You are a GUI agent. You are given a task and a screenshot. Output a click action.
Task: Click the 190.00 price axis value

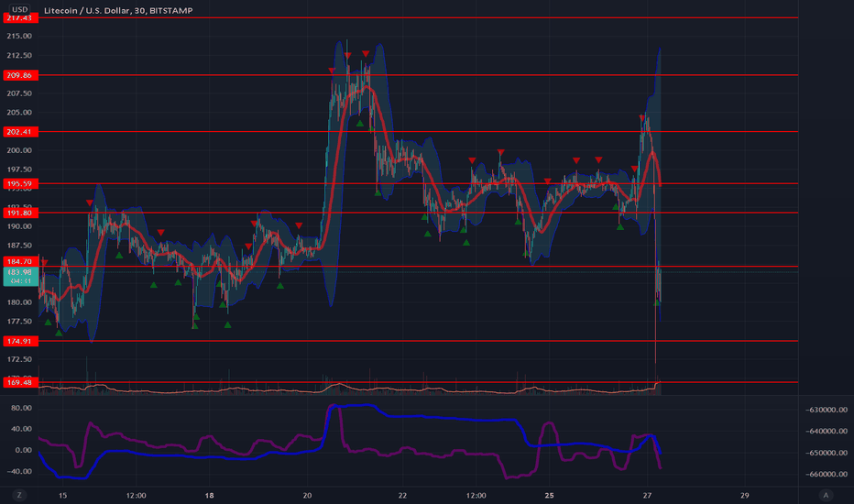(x=19, y=226)
